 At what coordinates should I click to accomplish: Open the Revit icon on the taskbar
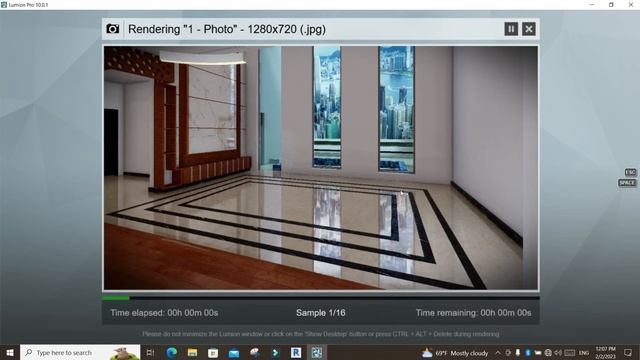point(296,352)
